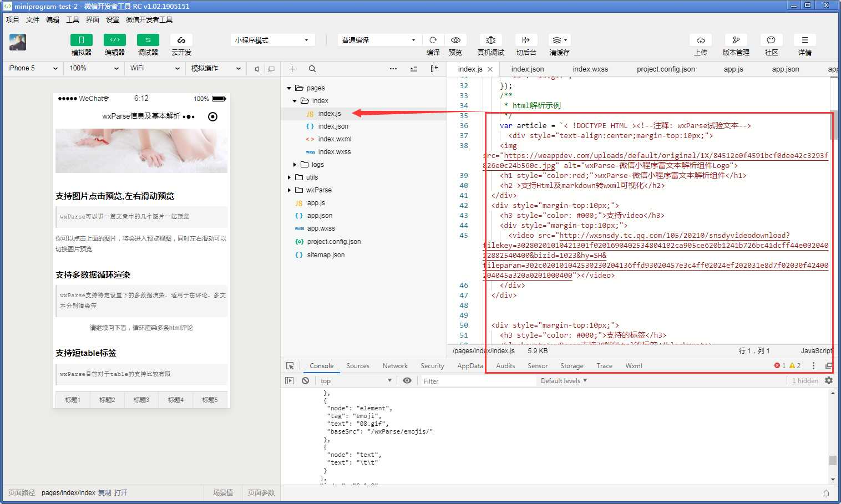
Task: Expand the wxParse folder
Action: pyautogui.click(x=289, y=190)
